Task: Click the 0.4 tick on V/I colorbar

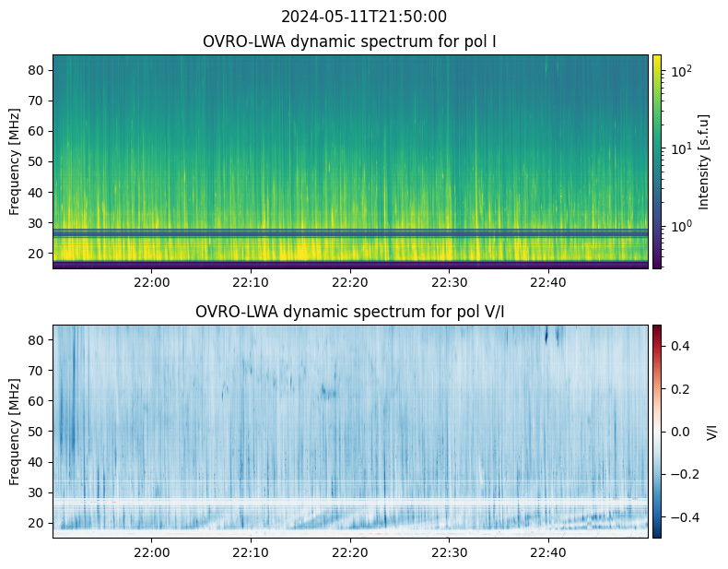Action: click(x=680, y=346)
